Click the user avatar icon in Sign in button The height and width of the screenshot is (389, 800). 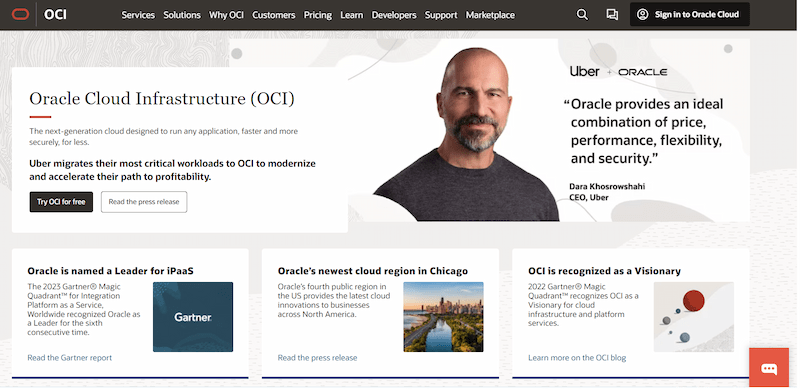[x=643, y=15]
